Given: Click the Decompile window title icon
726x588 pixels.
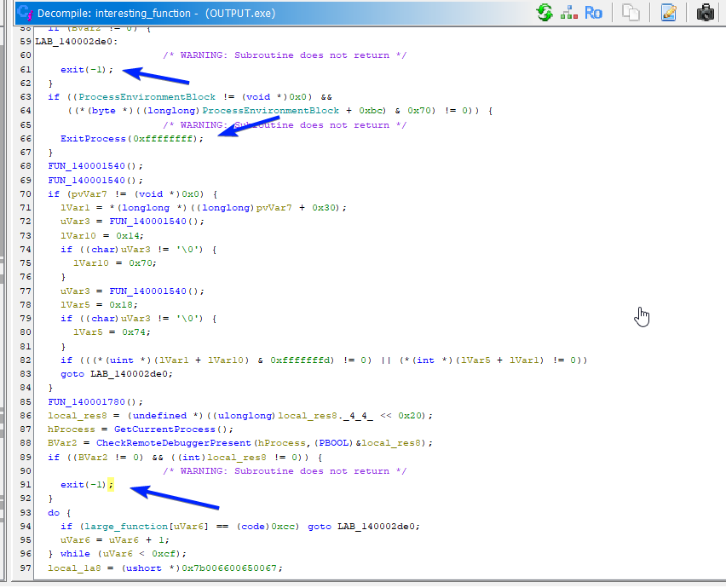Looking at the screenshot, I should coord(25,13).
